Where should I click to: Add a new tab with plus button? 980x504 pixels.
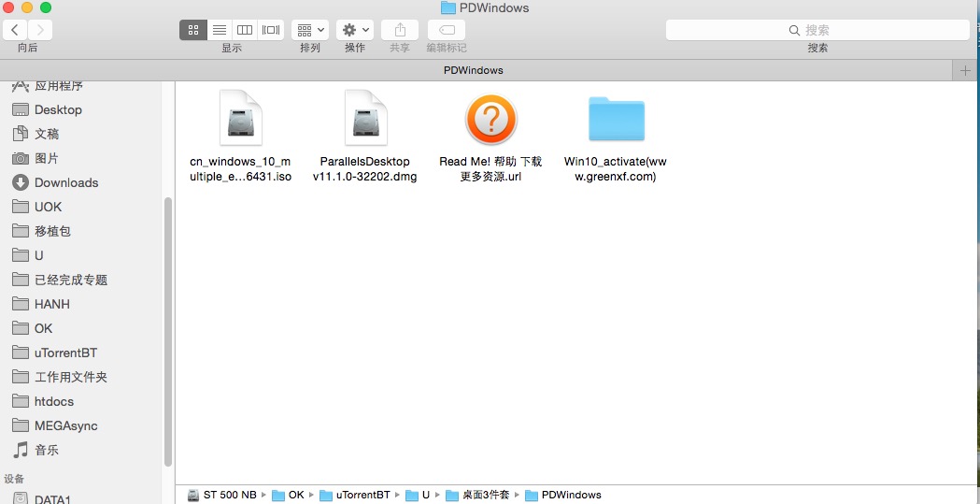coord(966,71)
